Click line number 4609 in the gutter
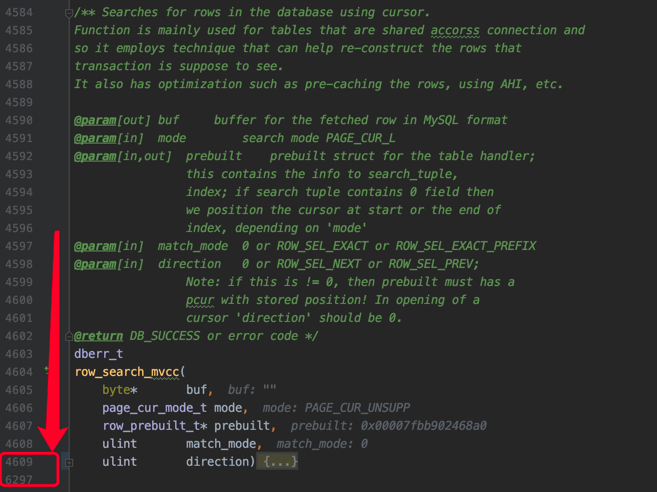The height and width of the screenshot is (492, 657). [19, 462]
